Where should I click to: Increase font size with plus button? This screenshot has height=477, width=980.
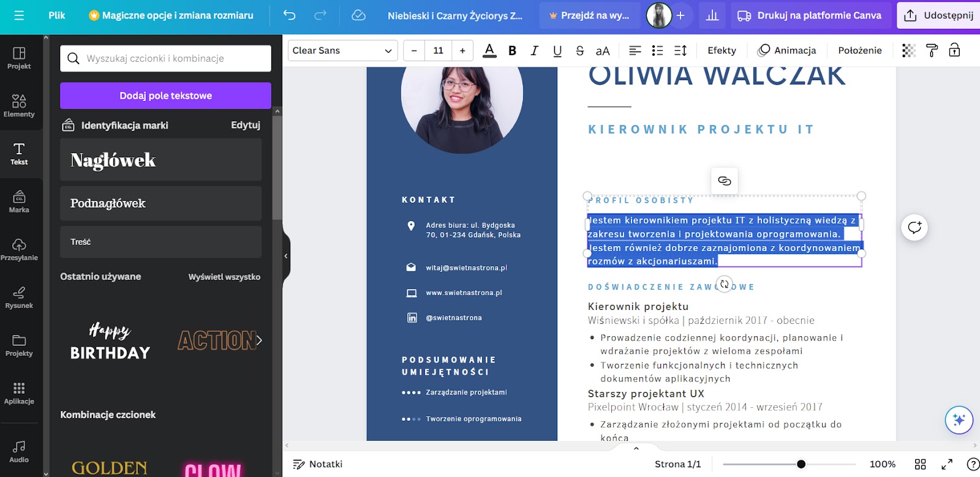462,51
